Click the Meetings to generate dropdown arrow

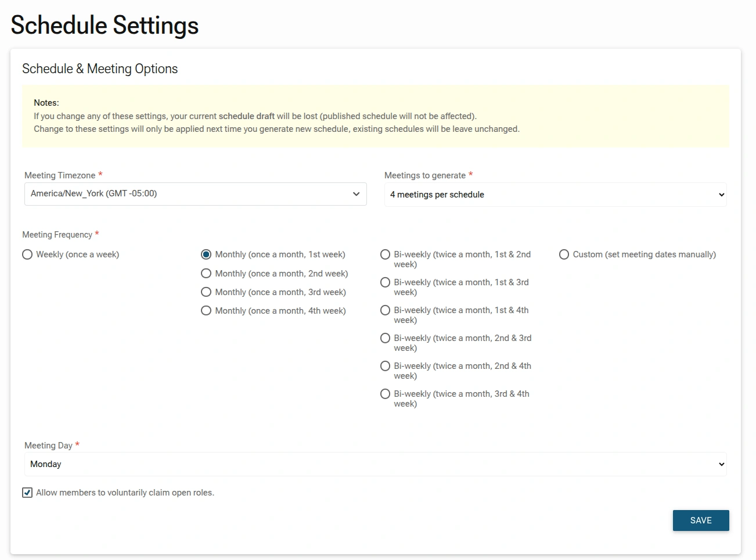tap(721, 195)
